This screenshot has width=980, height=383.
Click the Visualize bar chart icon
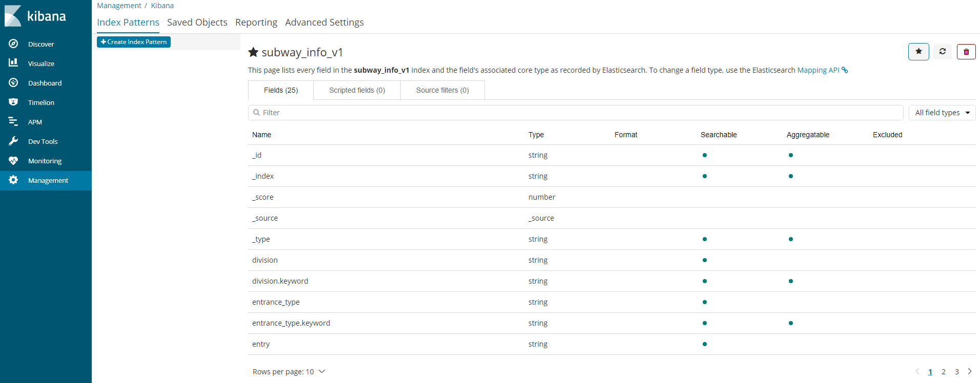pos(13,63)
